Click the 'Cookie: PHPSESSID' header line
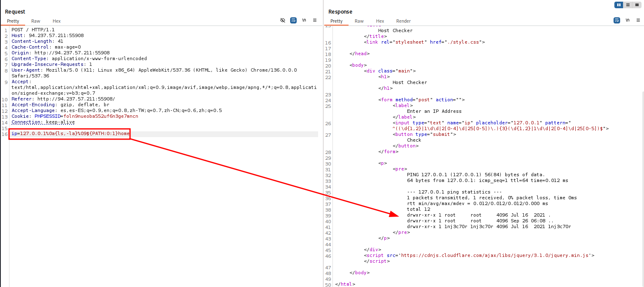644x287 pixels. point(75,116)
